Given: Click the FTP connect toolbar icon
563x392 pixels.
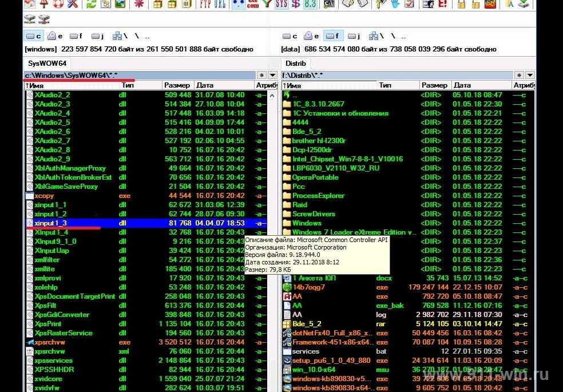Looking at the screenshot, I should (x=204, y=4).
